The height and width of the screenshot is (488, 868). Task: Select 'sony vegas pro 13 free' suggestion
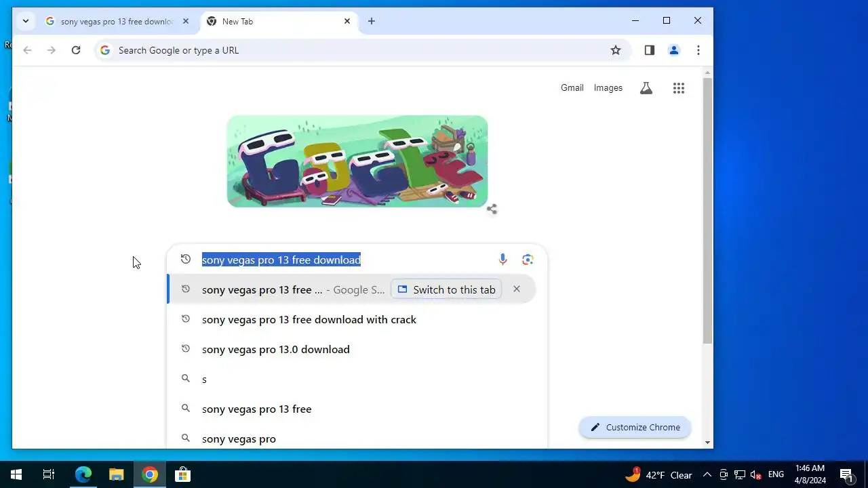click(x=351, y=409)
